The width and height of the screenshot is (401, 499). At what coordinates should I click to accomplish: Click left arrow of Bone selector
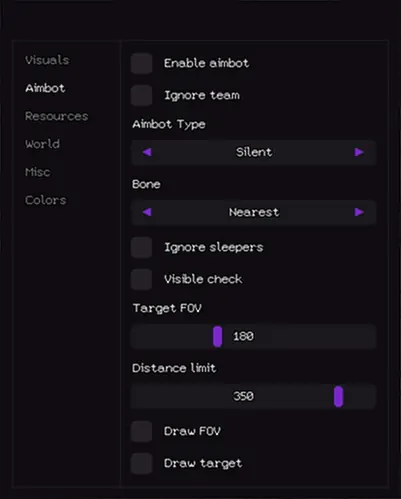click(x=147, y=212)
